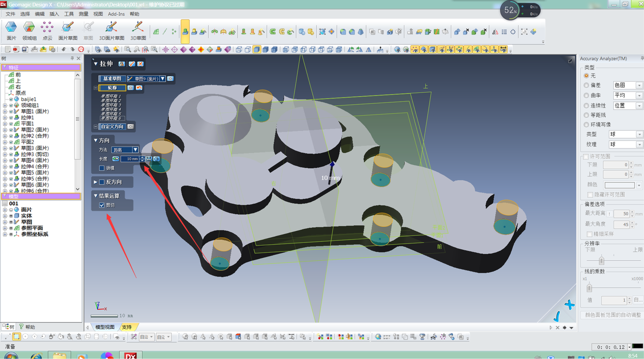This screenshot has width=644, height=359.
Task: Open the 文件 menu
Action: [10, 14]
